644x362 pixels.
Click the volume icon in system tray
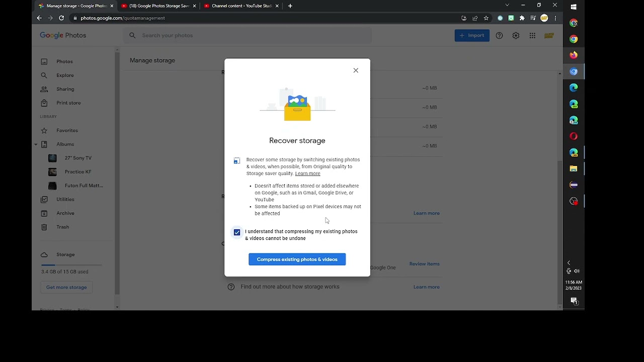point(577,271)
